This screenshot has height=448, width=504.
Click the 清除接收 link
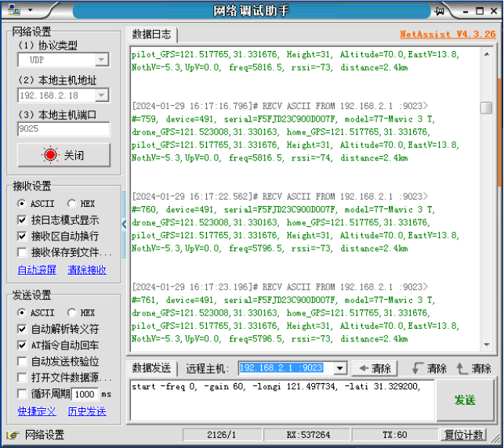[x=87, y=269]
